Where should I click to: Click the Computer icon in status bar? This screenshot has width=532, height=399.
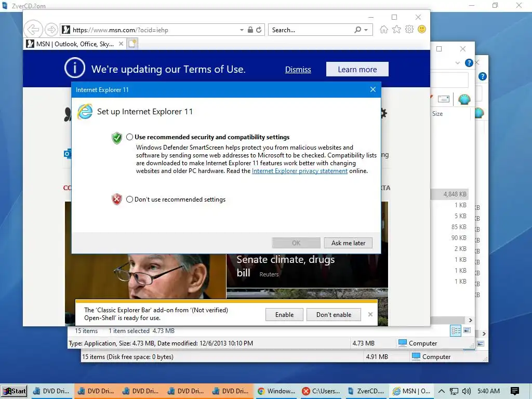coord(403,343)
